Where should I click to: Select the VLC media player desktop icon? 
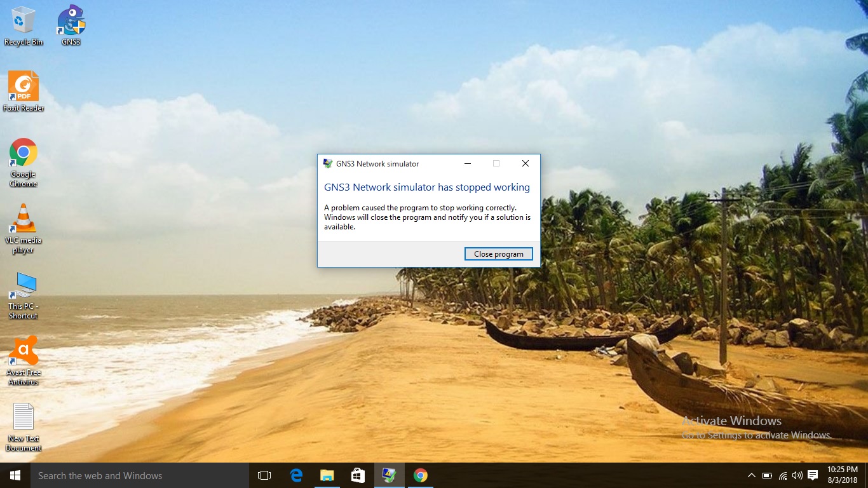[x=24, y=228]
